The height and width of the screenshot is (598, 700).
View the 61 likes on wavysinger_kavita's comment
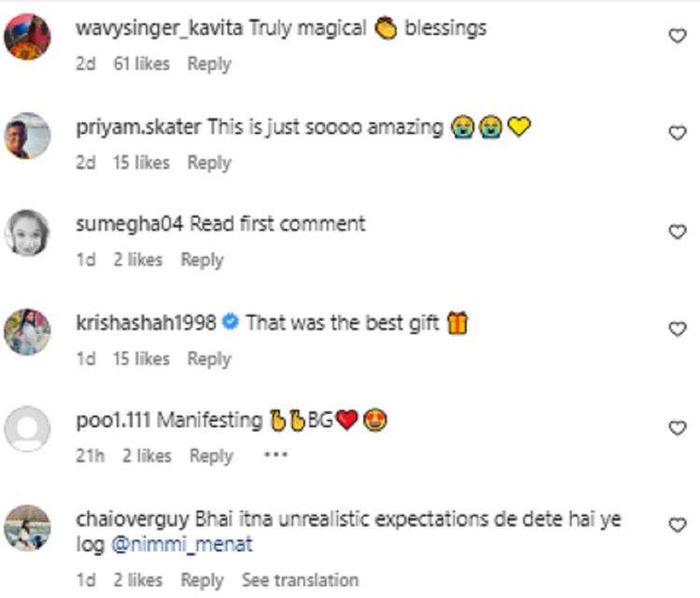[x=142, y=64]
